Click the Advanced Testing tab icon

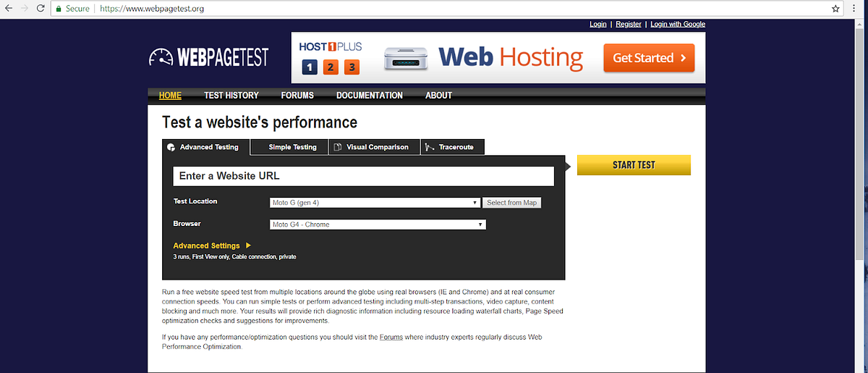click(171, 147)
